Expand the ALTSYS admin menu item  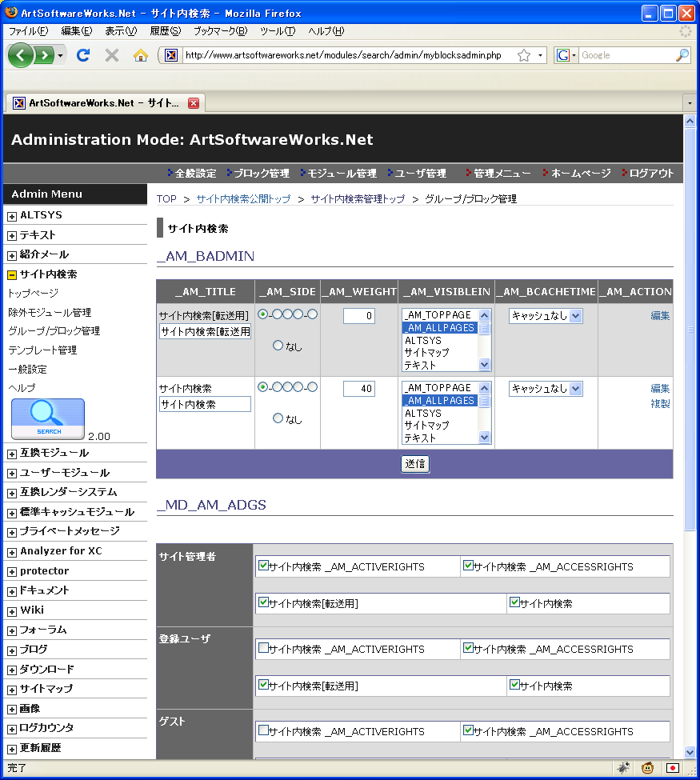tap(12, 216)
